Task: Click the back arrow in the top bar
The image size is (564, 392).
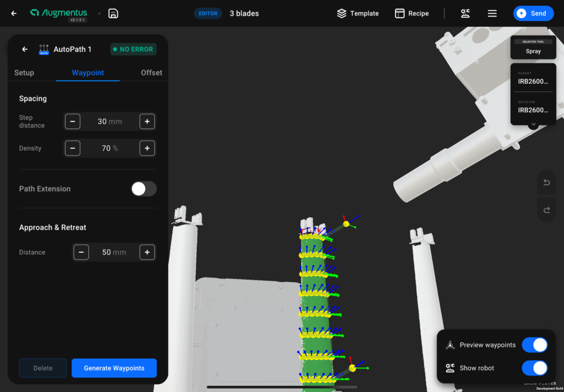Action: pyautogui.click(x=13, y=13)
